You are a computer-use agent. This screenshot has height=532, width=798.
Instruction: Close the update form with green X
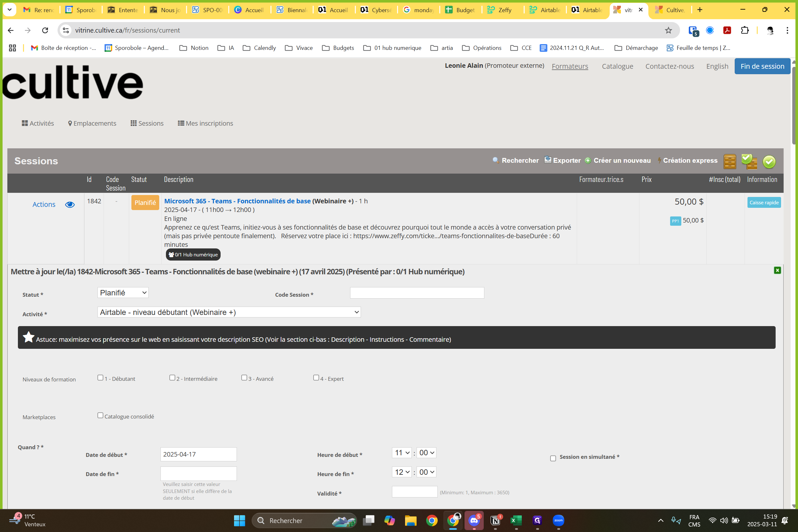coord(777,270)
